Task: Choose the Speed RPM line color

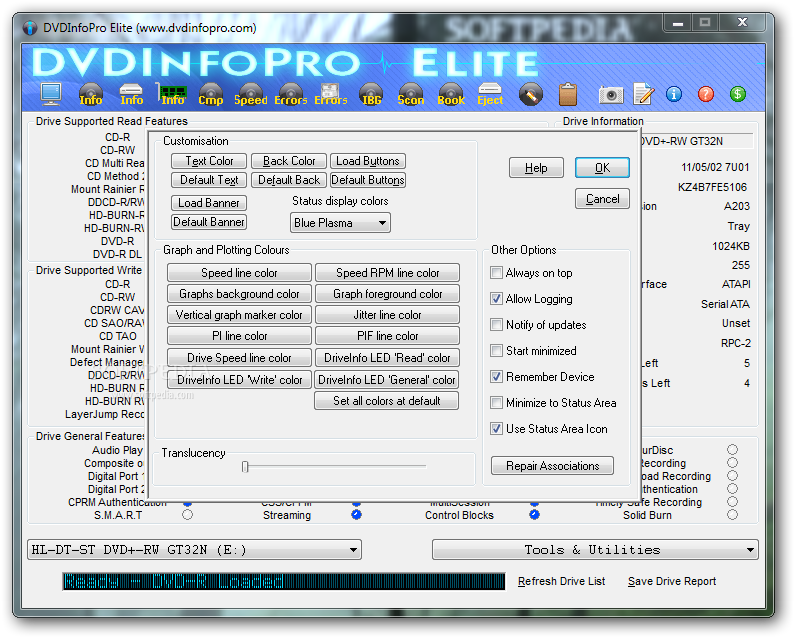Action: coord(387,273)
